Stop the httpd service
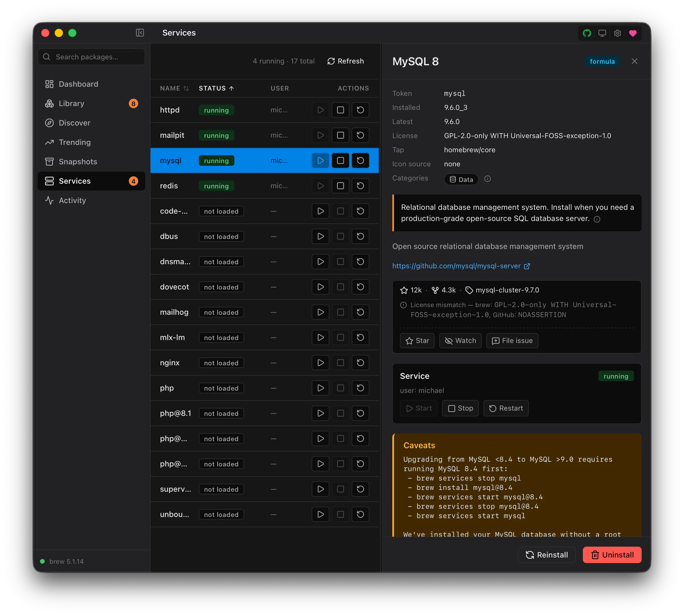The width and height of the screenshot is (684, 616). (x=340, y=110)
